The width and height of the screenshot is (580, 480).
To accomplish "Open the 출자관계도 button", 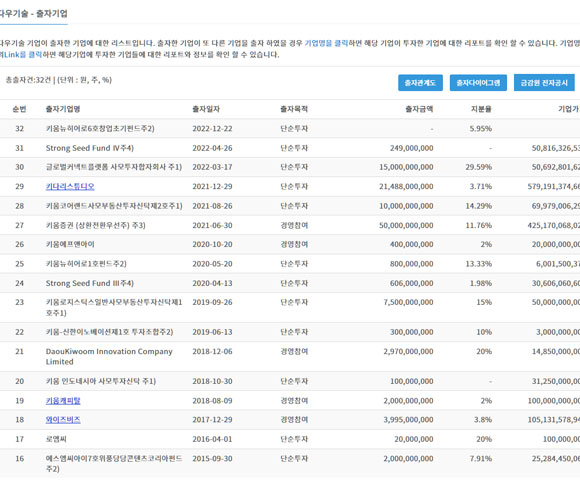I will (x=420, y=83).
